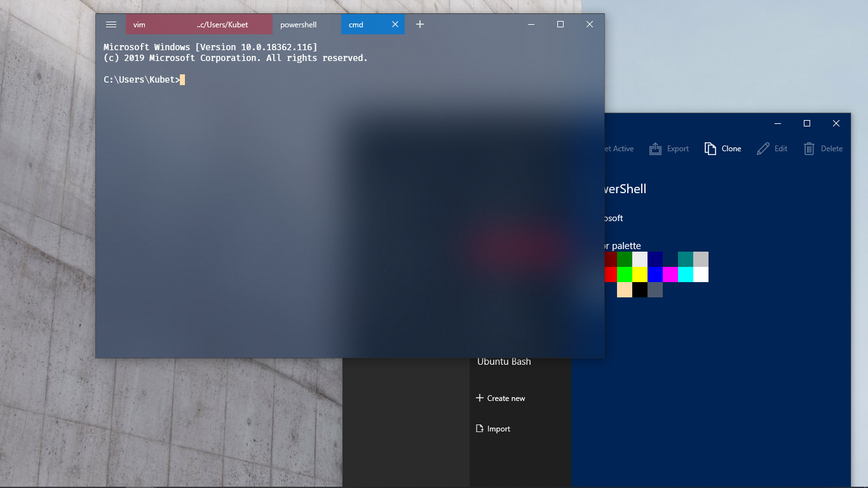Delete the PowerShell profile
Image resolution: width=868 pixels, height=488 pixels.
click(822, 148)
